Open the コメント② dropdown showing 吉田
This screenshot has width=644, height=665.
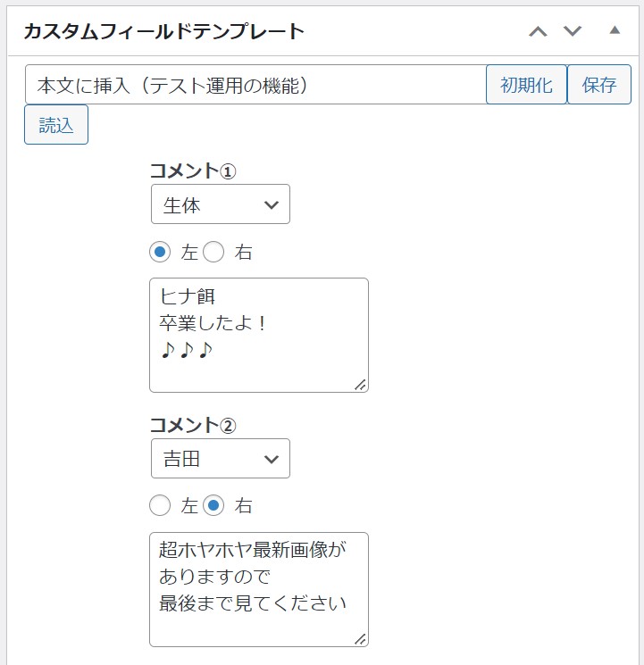point(221,459)
